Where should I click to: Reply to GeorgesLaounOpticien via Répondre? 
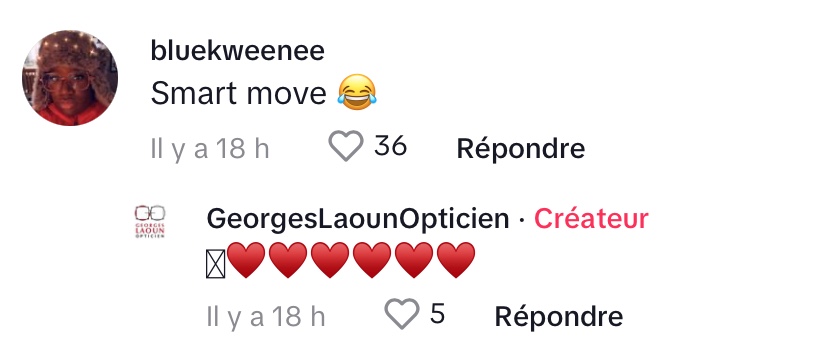[x=558, y=316]
